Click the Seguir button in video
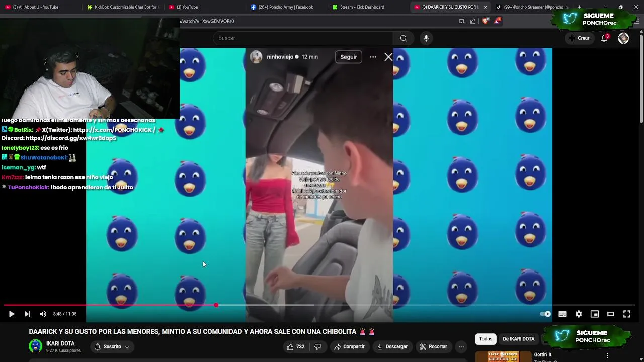The width and height of the screenshot is (644, 362). (348, 57)
